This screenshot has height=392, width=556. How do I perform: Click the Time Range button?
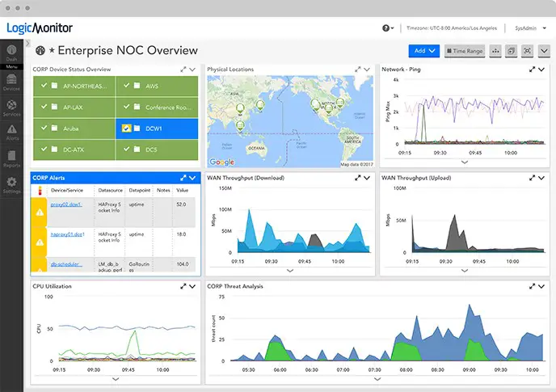tap(464, 51)
